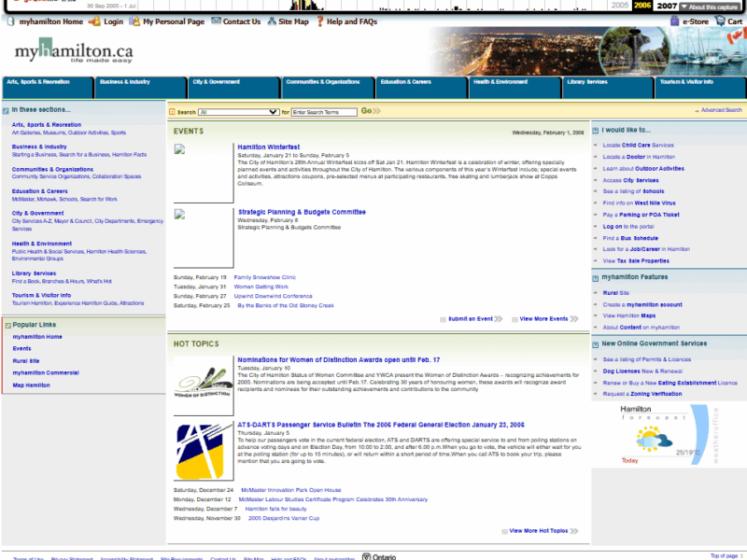Click the myhamilton.ca logo
This screenshot has width=747, height=560.
pyautogui.click(x=74, y=51)
